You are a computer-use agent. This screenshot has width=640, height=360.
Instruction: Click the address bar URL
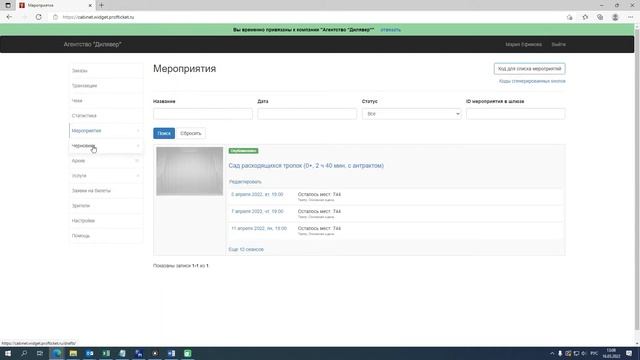pos(98,17)
